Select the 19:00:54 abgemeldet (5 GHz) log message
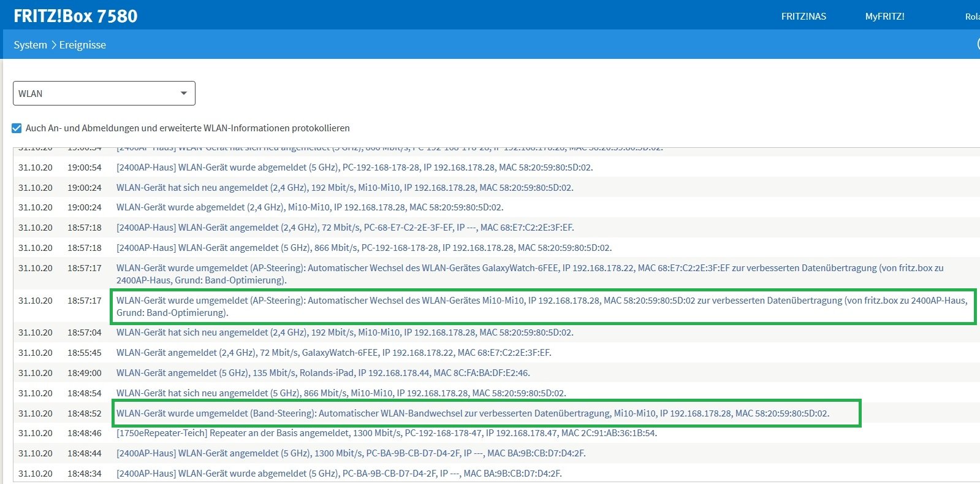The width and height of the screenshot is (980, 484). click(x=355, y=167)
